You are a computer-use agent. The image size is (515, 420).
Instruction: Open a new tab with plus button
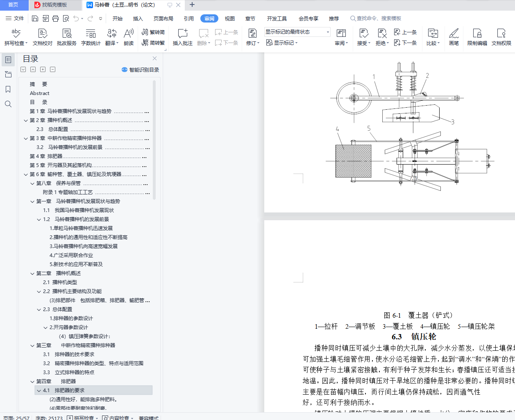click(x=192, y=5)
